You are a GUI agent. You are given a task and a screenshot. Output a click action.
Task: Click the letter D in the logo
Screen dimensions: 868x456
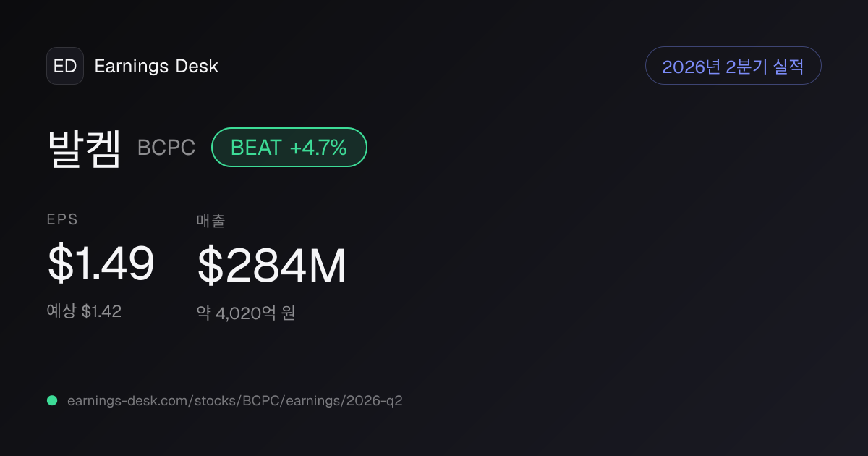(71, 66)
